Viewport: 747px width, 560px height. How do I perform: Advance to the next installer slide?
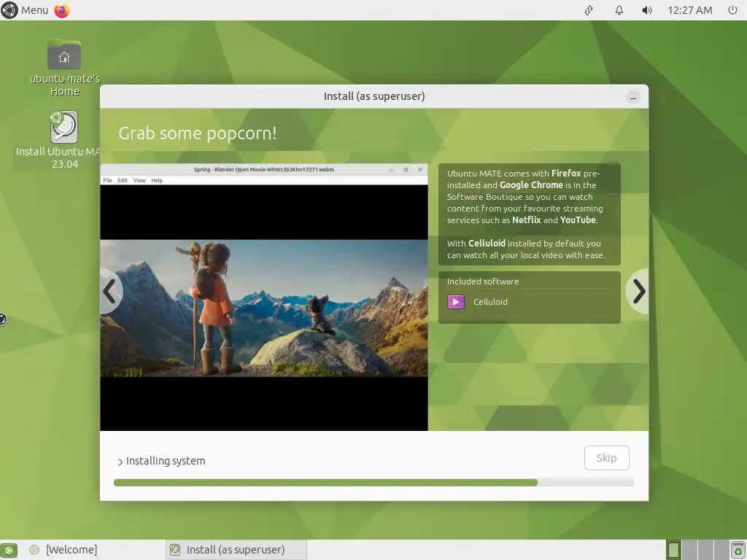point(638,291)
